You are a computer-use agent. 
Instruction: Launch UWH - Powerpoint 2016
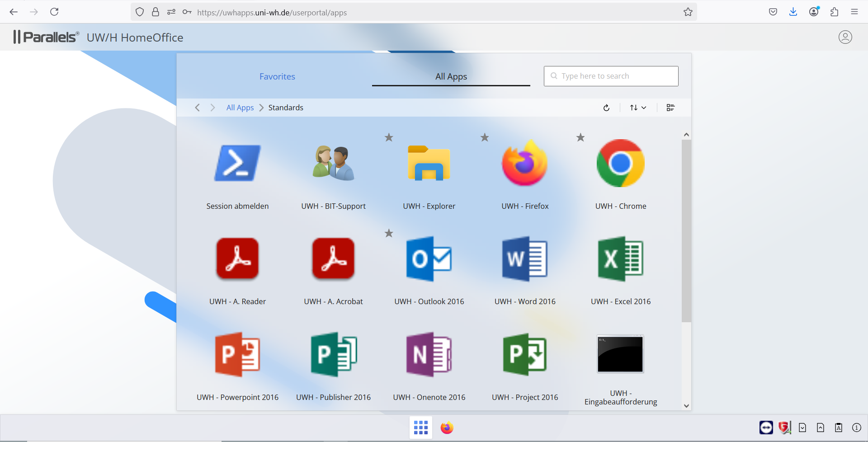click(x=237, y=354)
